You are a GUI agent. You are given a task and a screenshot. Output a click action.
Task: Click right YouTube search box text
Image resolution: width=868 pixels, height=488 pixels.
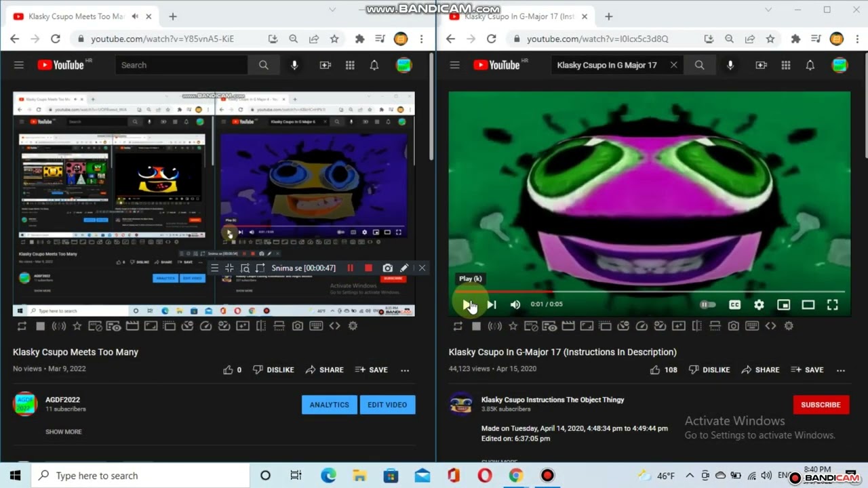pos(607,65)
